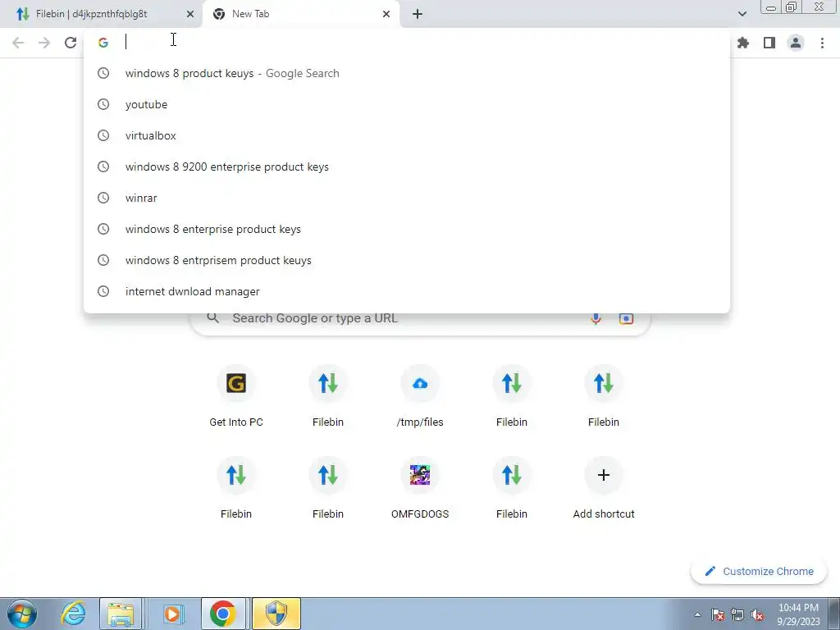
Task: Select the New Tab tab
Action: (300, 14)
